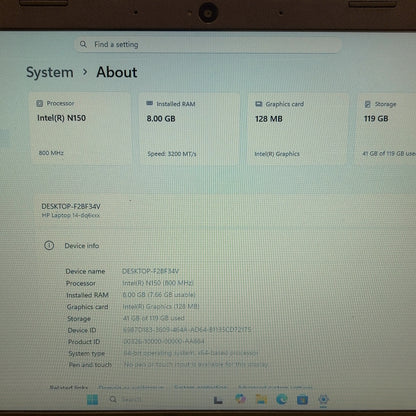Select the Product ID value

[x=164, y=341]
